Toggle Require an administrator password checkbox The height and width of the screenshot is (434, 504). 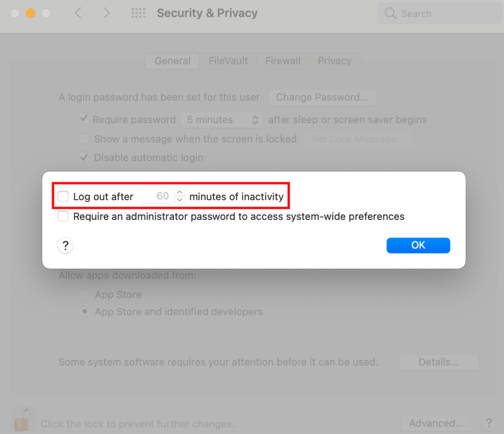pos(63,217)
